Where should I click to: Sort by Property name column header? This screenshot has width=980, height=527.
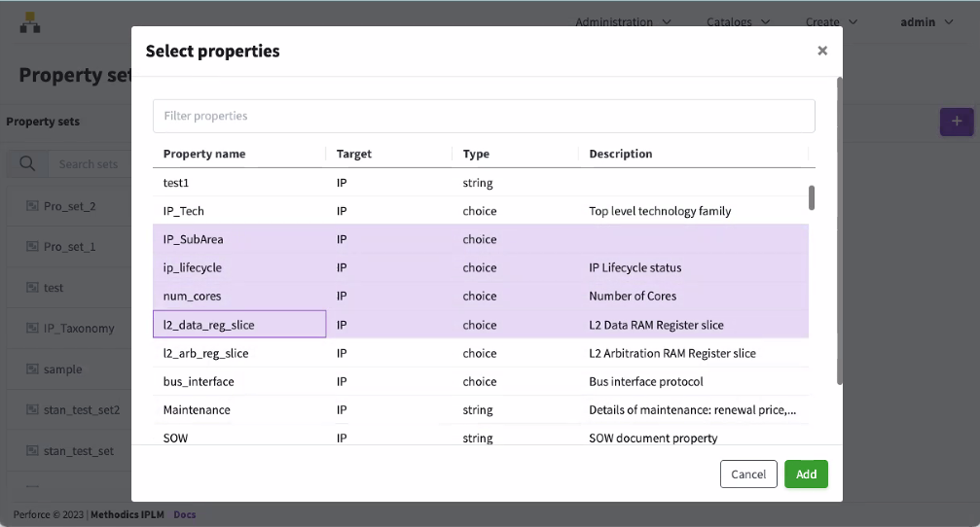click(x=204, y=154)
